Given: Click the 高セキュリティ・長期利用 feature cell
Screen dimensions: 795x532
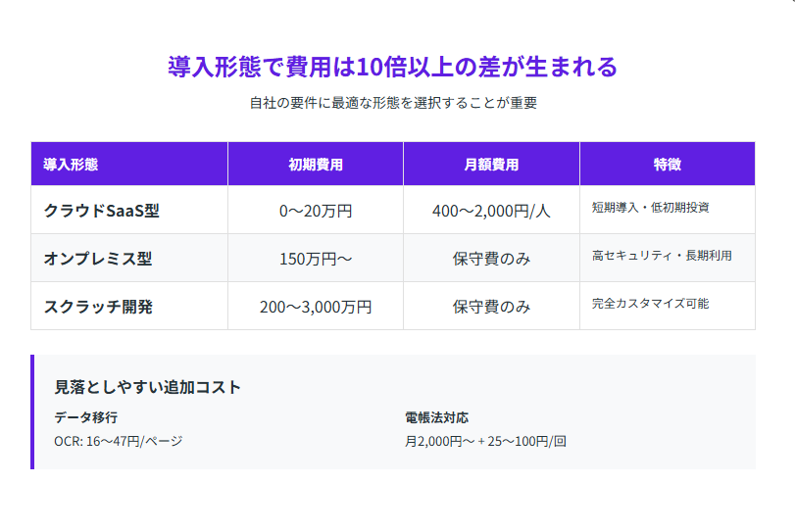Looking at the screenshot, I should pyautogui.click(x=662, y=256).
